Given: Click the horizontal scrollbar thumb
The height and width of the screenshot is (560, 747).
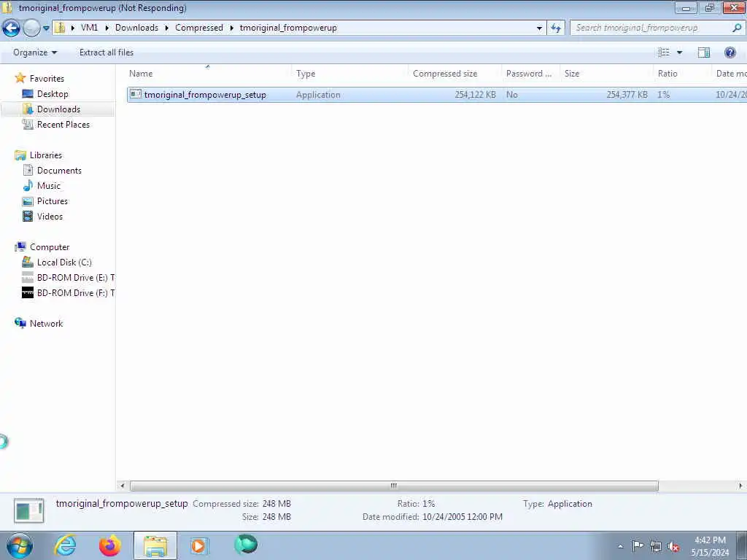Looking at the screenshot, I should point(394,486).
